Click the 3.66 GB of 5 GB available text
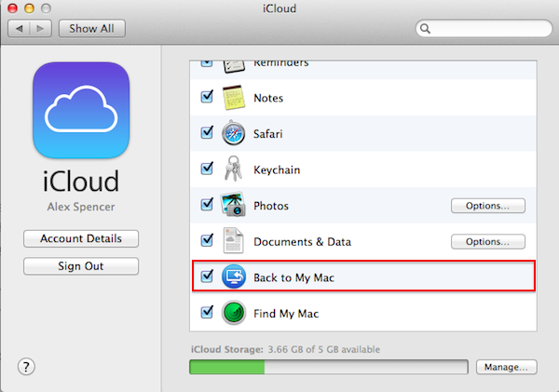This screenshot has width=559, height=392. (323, 349)
